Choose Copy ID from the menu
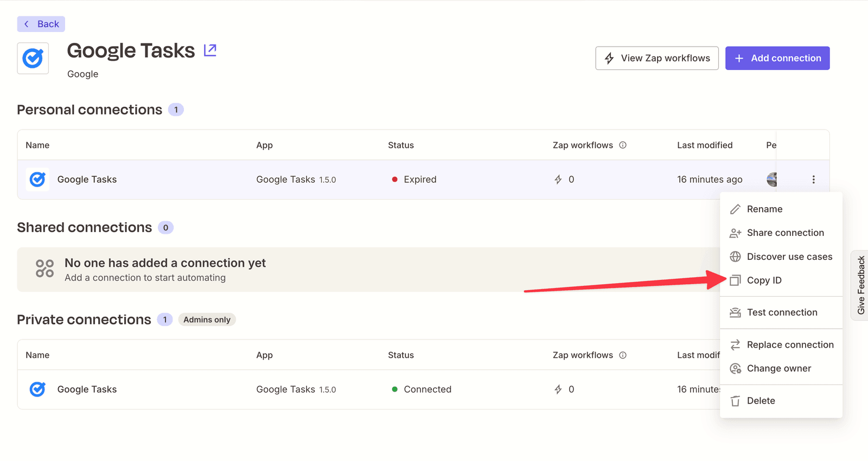This screenshot has width=868, height=461. click(781, 280)
